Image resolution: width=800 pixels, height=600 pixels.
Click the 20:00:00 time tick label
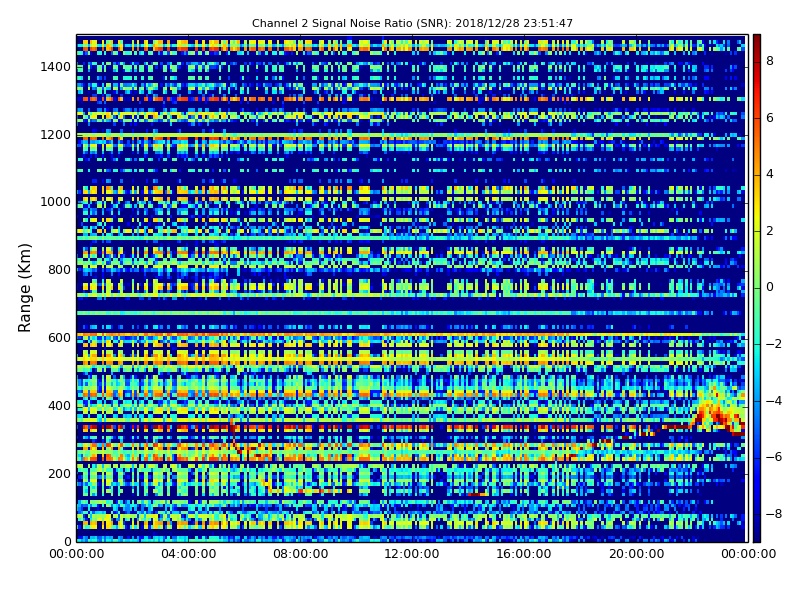coord(636,554)
